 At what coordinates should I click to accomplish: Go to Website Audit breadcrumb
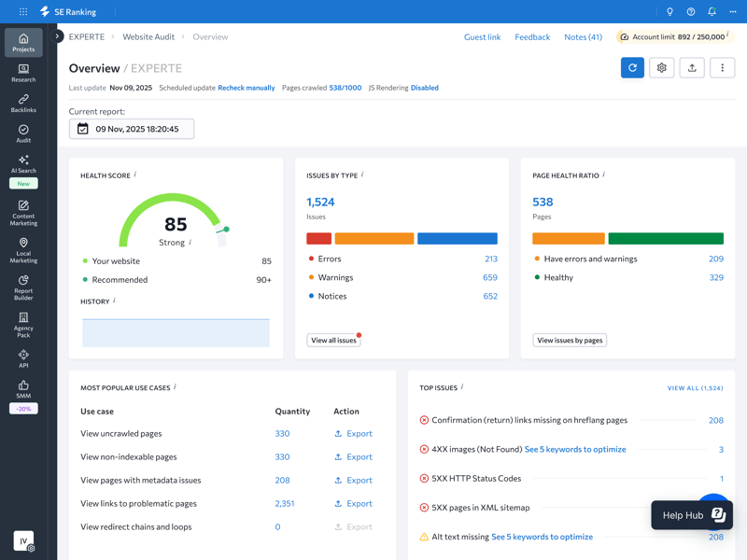point(148,37)
